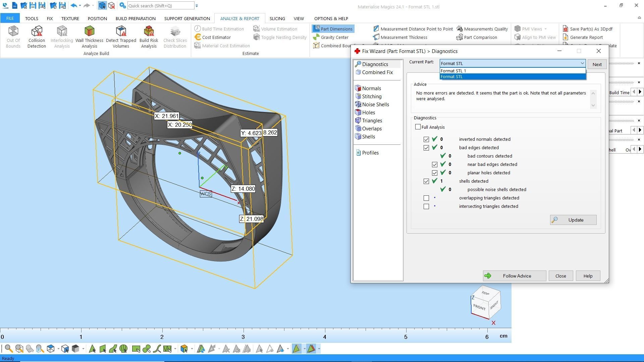Open the Undo history dropdown arrow

tap(80, 6)
